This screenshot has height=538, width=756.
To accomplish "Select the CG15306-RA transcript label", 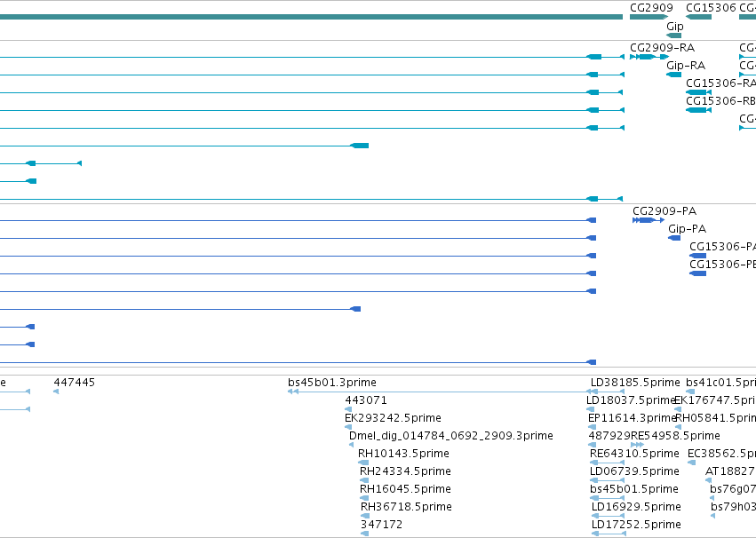I will click(720, 83).
